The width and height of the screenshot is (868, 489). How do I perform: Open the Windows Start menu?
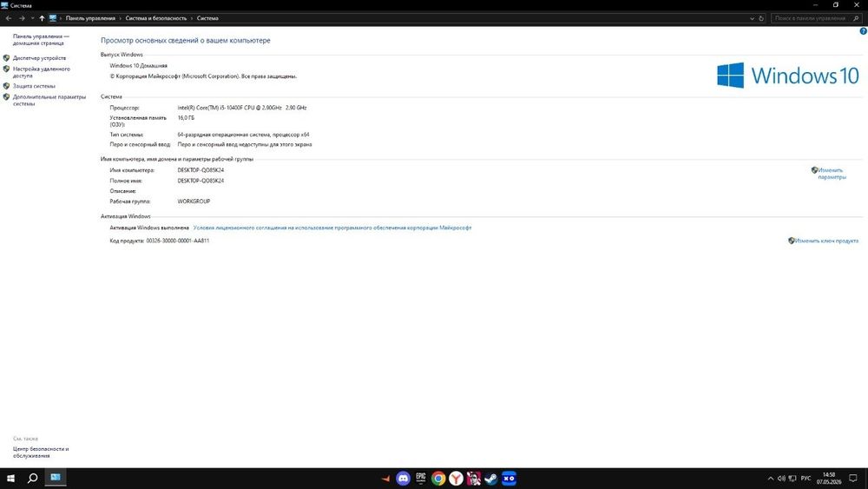tap(10, 479)
